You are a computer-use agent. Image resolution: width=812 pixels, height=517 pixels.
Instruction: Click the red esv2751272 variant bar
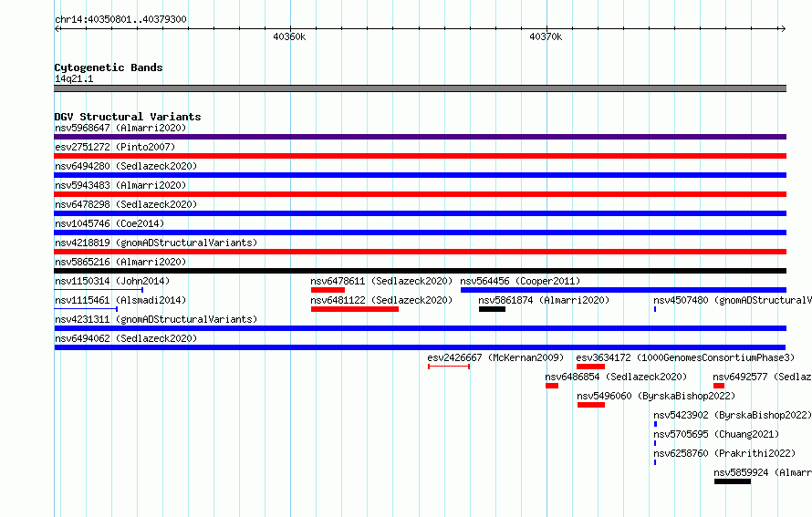coord(420,156)
